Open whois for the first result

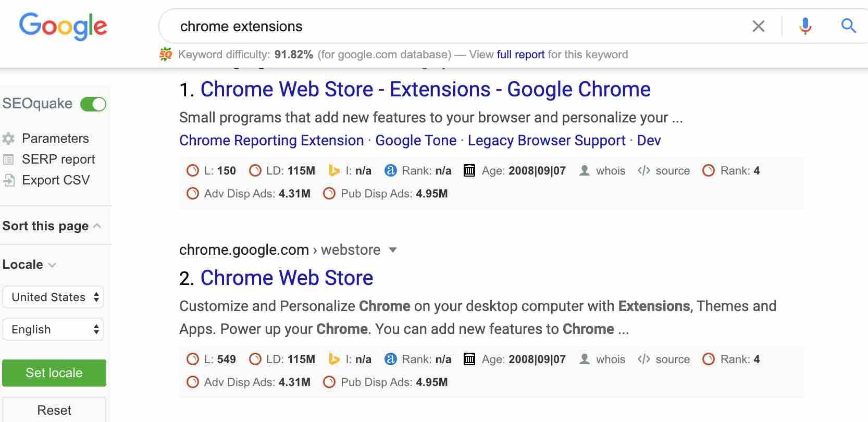tap(603, 171)
